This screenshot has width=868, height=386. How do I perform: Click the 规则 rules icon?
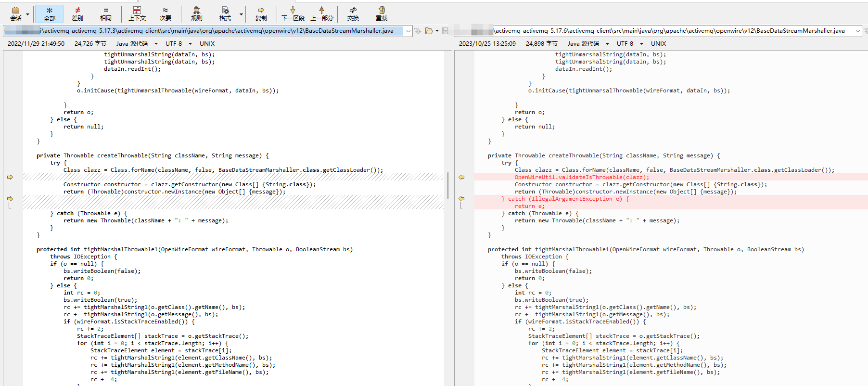tap(196, 13)
